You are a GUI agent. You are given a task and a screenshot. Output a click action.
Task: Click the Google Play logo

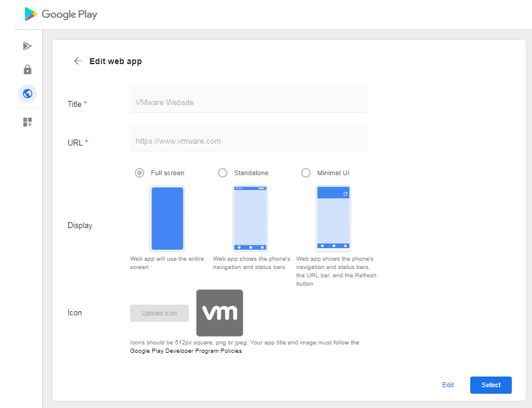coord(59,14)
